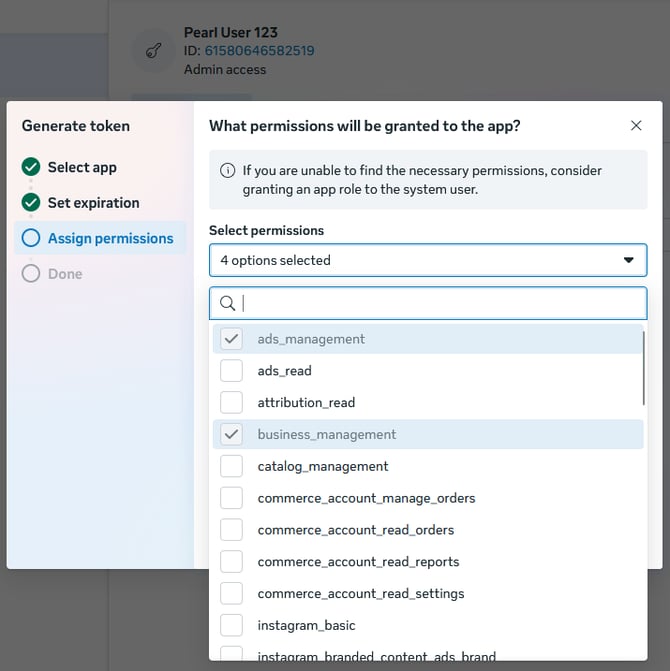Click the permissions list scrollbar

pos(644,370)
